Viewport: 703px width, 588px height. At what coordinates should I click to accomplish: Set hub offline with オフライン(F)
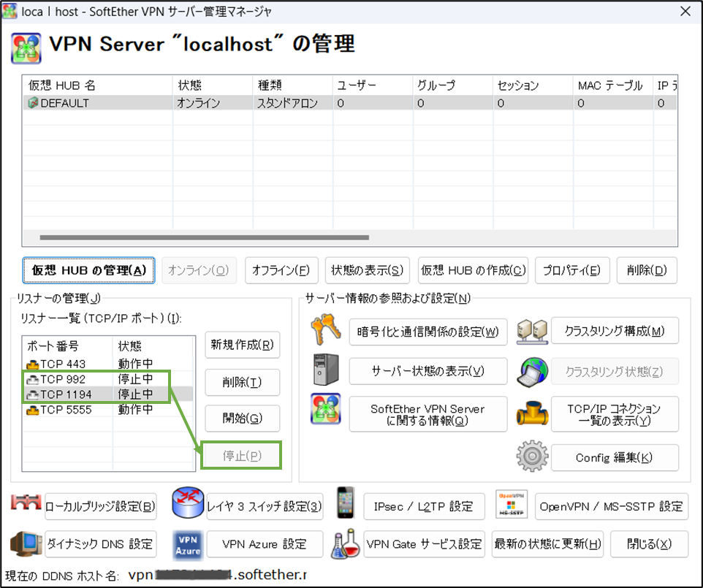tap(281, 270)
